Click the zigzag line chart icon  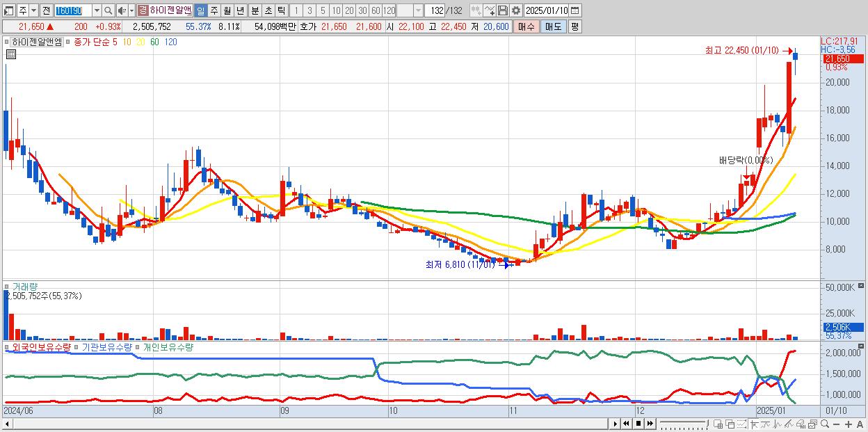tap(778, 424)
